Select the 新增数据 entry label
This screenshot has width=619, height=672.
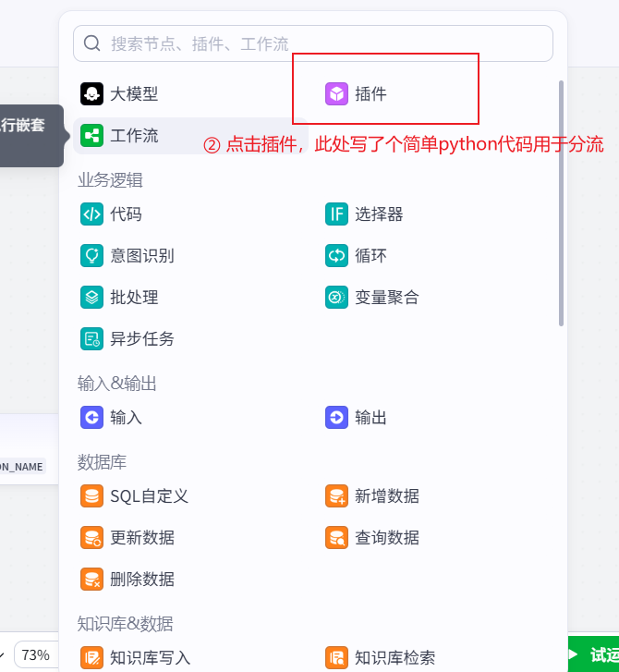[x=387, y=495]
